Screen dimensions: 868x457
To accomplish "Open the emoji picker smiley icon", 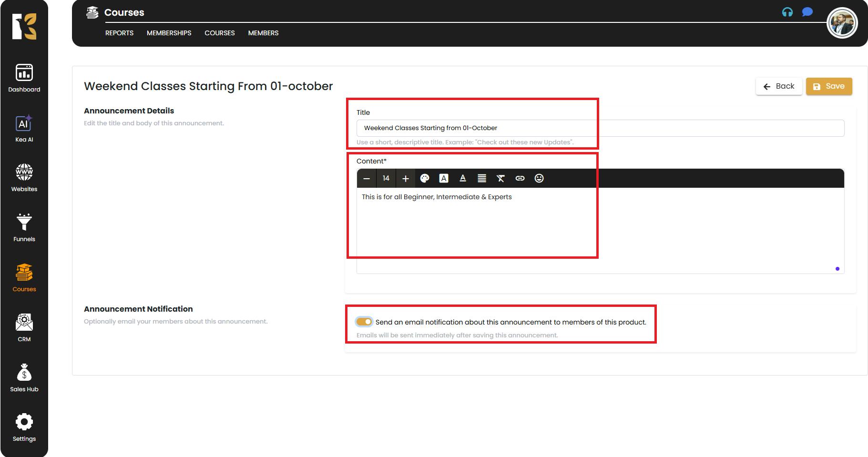I will 539,178.
